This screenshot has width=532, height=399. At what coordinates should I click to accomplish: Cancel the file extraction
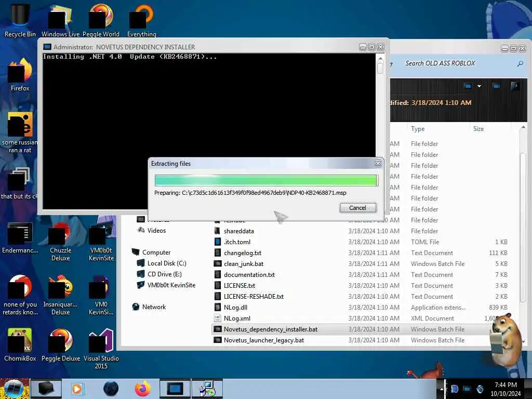point(358,208)
